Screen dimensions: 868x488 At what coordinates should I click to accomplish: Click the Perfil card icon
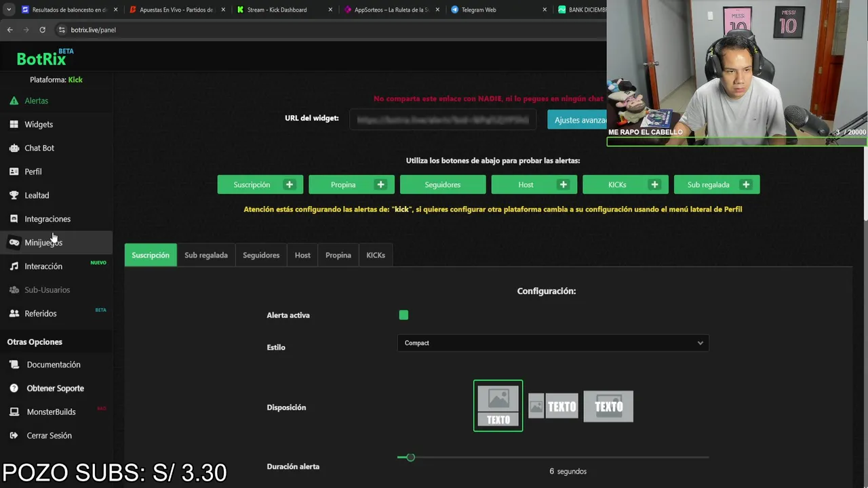tap(14, 171)
